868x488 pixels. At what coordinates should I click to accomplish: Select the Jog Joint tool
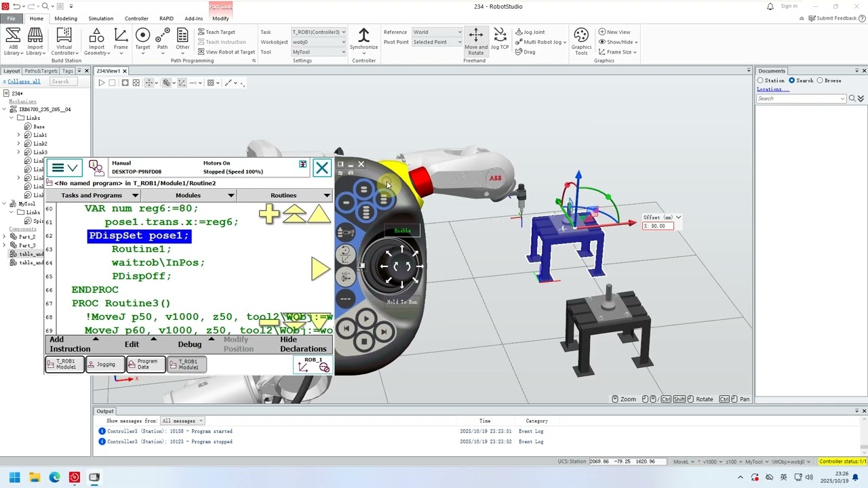[530, 32]
